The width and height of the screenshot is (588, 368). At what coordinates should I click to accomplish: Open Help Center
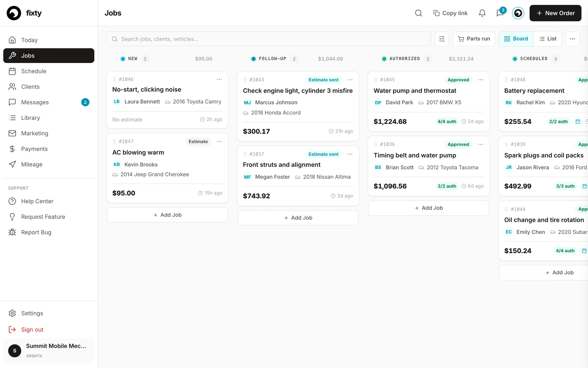49,201
